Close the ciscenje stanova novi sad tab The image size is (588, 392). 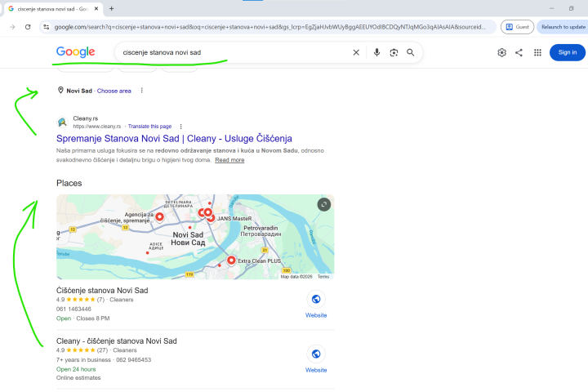[96, 9]
